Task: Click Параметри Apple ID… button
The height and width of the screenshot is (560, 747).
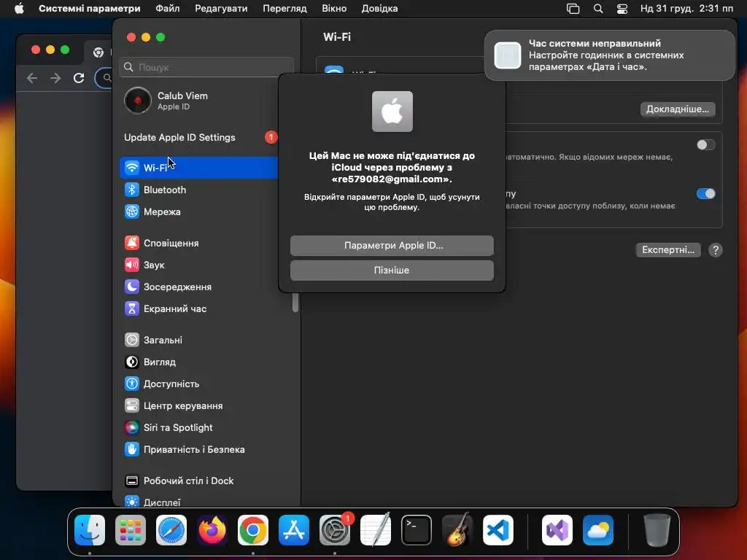Action: [x=392, y=246]
